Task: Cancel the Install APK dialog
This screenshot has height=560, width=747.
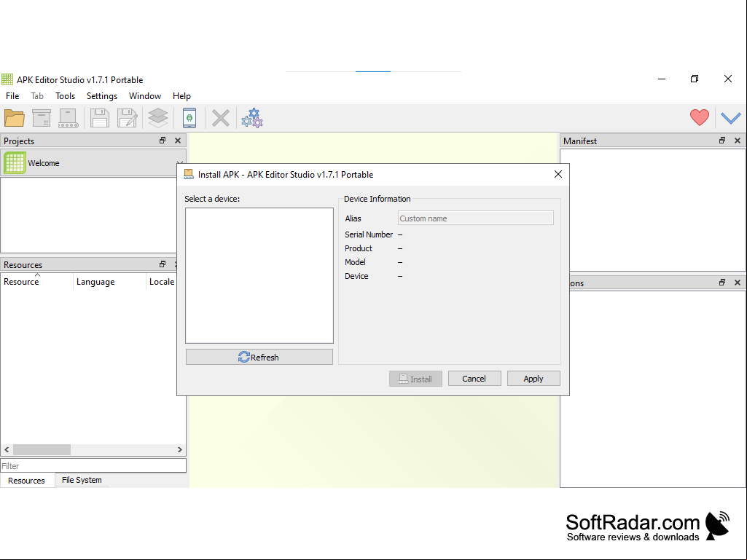Action: coord(474,379)
